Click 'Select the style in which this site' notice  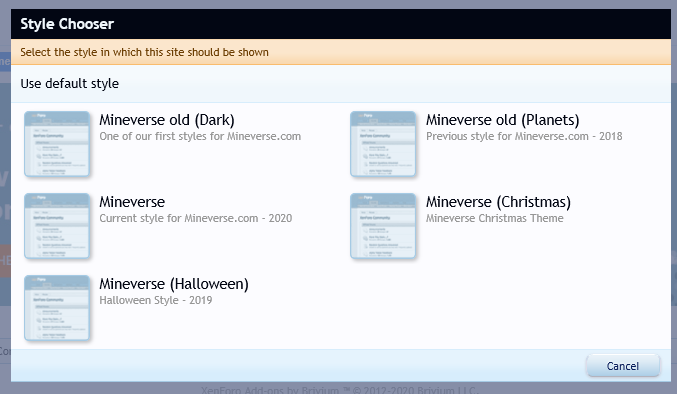pos(144,52)
